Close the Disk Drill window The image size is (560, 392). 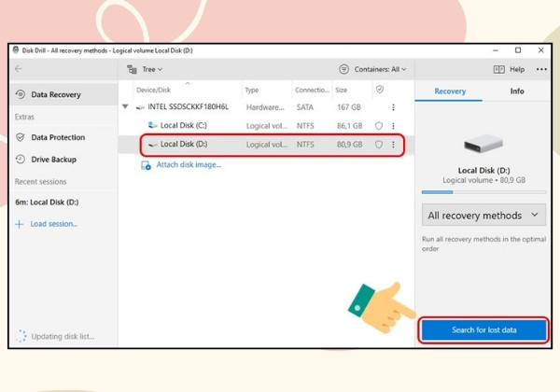pos(541,50)
